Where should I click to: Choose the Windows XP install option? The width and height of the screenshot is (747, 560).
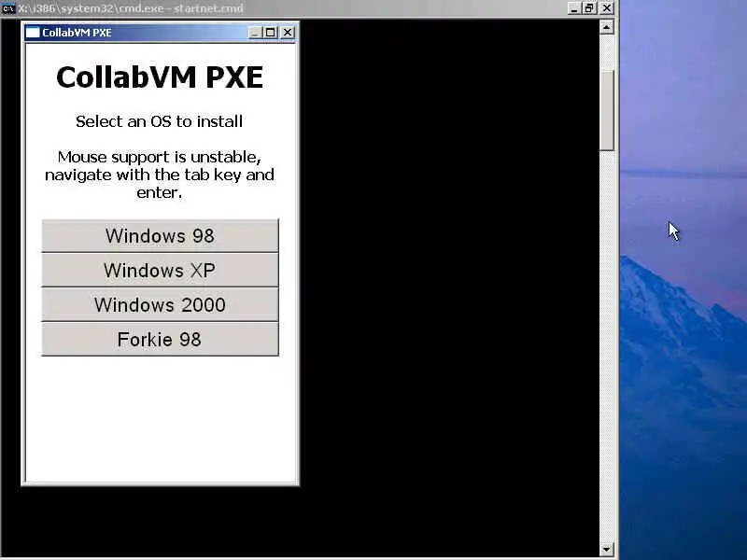click(160, 270)
